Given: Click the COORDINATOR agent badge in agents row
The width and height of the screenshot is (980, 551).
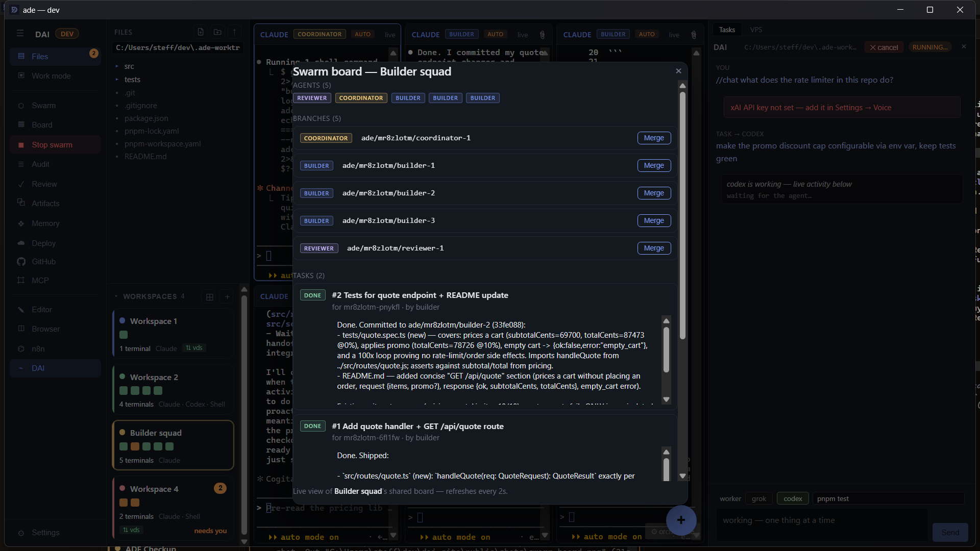Looking at the screenshot, I should [361, 98].
